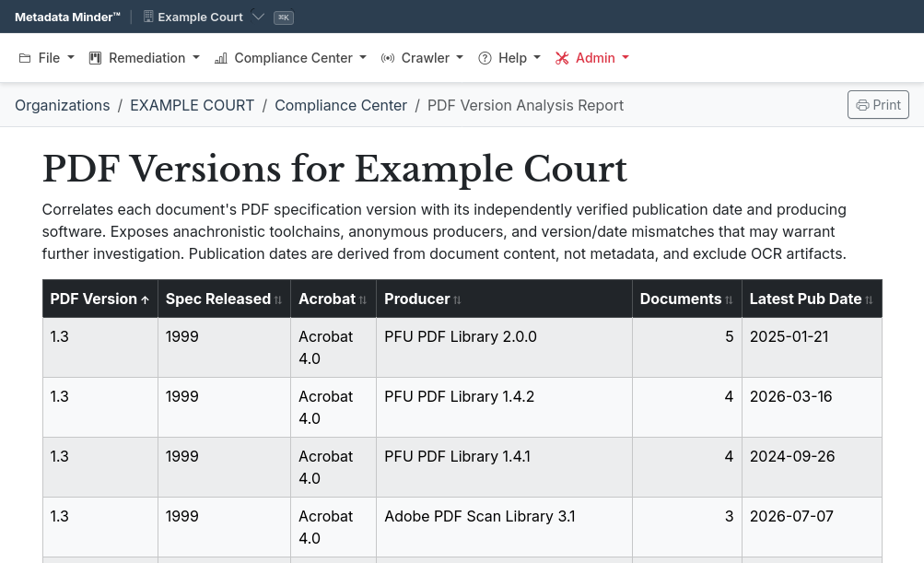The height and width of the screenshot is (563, 924).
Task: Open the Admin dropdown caret
Action: (x=626, y=58)
